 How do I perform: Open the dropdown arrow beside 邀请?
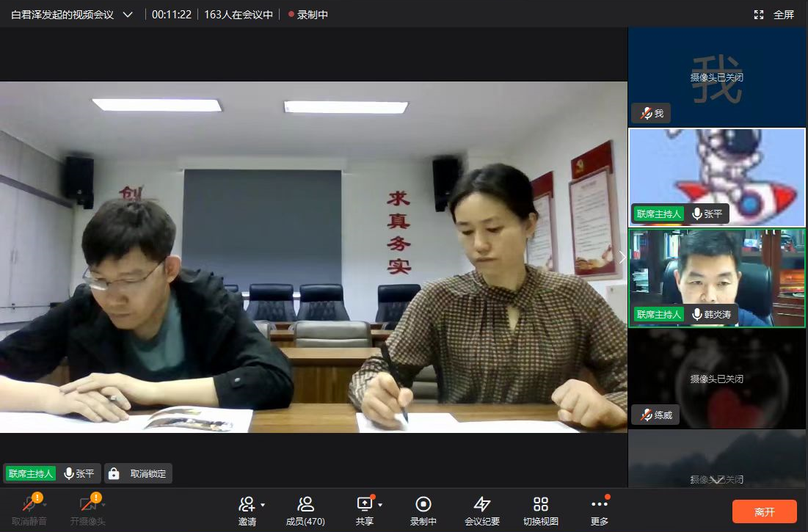point(263,505)
